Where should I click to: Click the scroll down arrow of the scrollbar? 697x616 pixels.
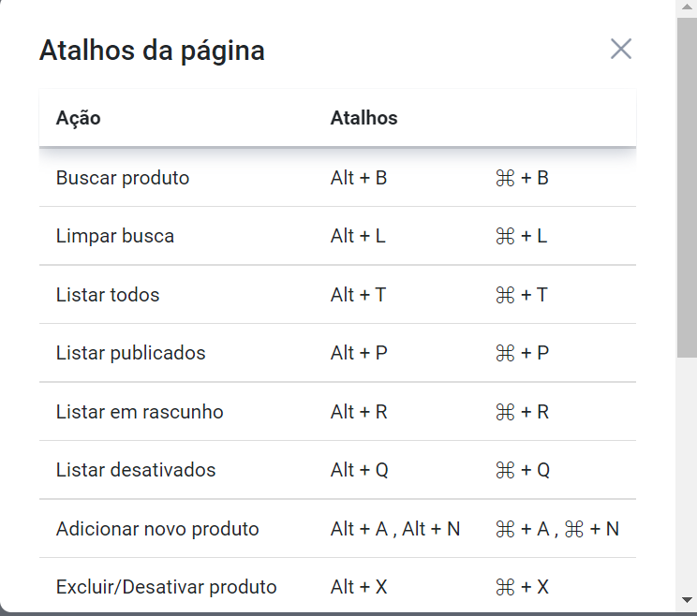click(687, 600)
